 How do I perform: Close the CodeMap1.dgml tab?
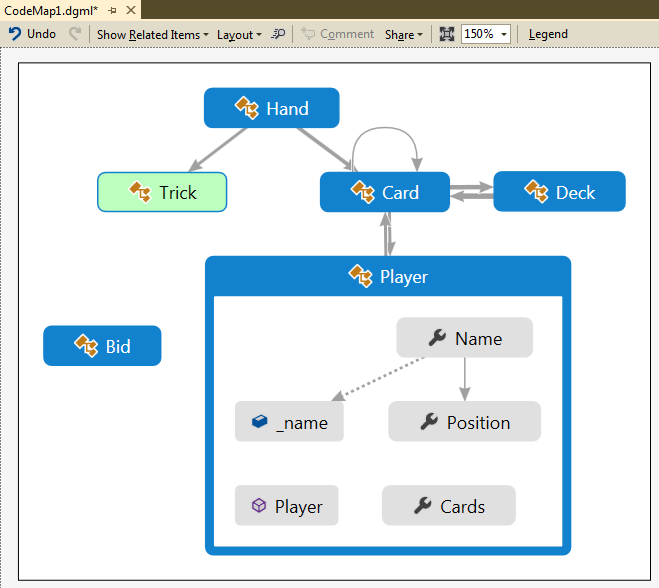point(131,10)
